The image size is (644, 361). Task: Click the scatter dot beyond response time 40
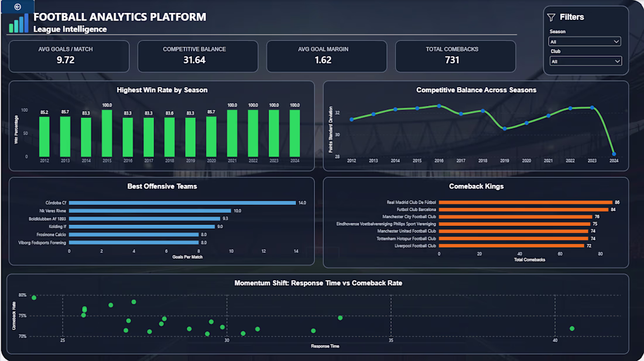click(x=572, y=329)
